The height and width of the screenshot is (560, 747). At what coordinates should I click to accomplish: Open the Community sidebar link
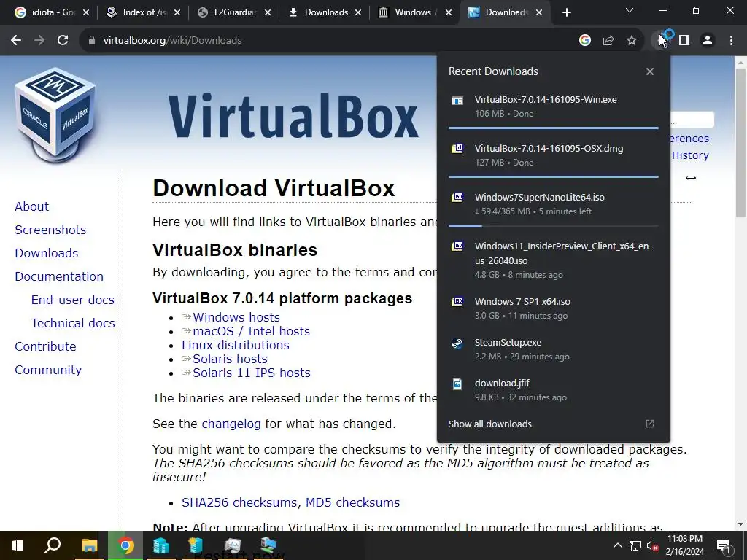click(x=48, y=370)
